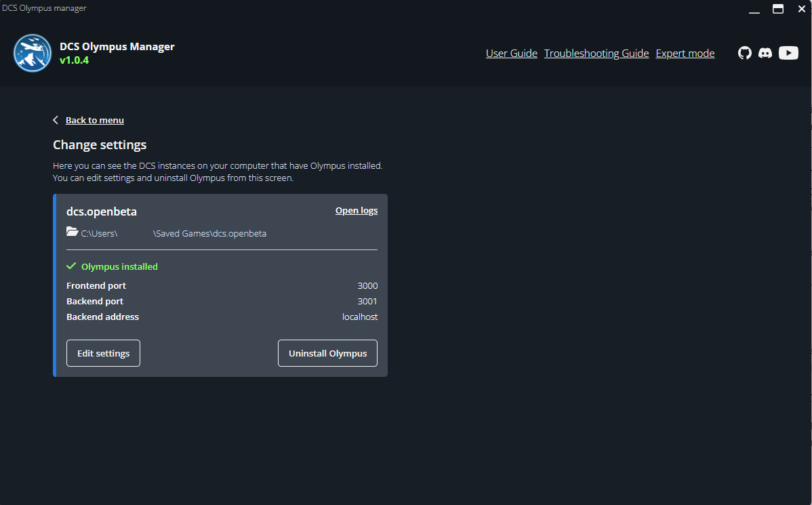Click the back chevron arrow

[56, 120]
